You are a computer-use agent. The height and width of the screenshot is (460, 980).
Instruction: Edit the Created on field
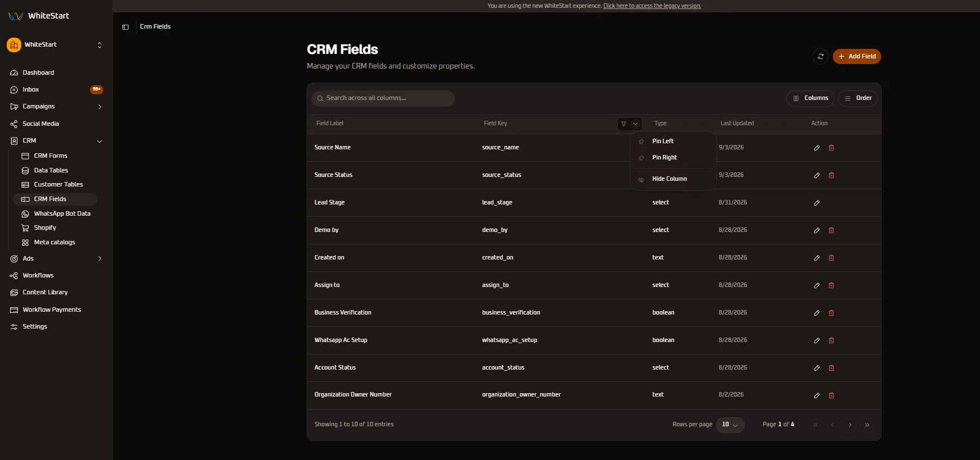pyautogui.click(x=817, y=258)
